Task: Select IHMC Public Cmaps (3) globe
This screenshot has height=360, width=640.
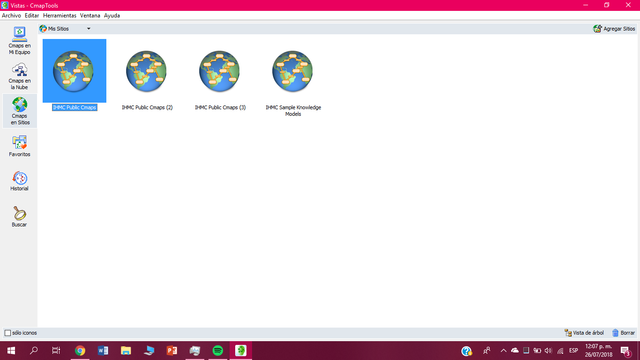Action: pos(220,71)
